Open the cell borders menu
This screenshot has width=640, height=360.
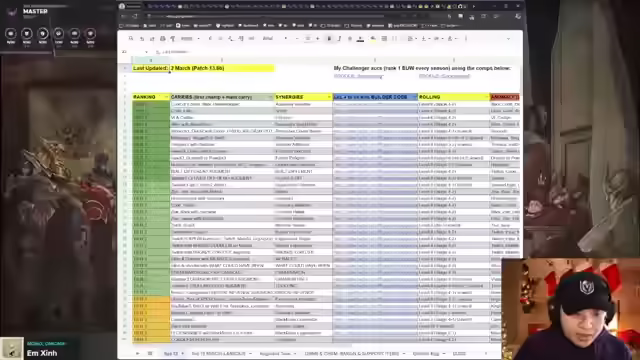[384, 38]
